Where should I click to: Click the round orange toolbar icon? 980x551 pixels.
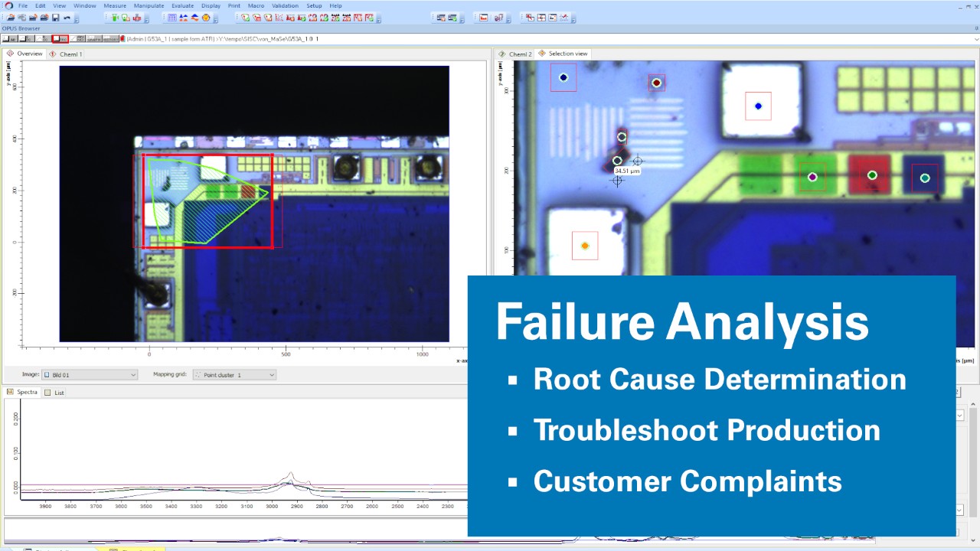tap(206, 18)
